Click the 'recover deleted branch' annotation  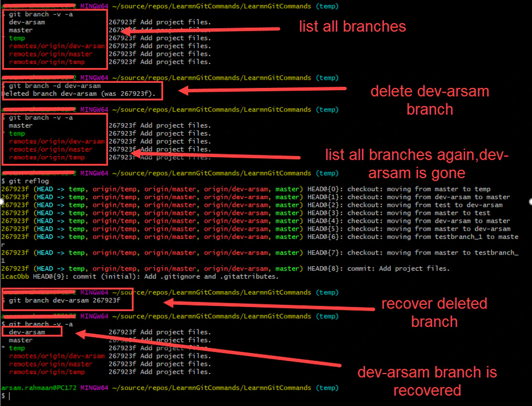click(434, 312)
